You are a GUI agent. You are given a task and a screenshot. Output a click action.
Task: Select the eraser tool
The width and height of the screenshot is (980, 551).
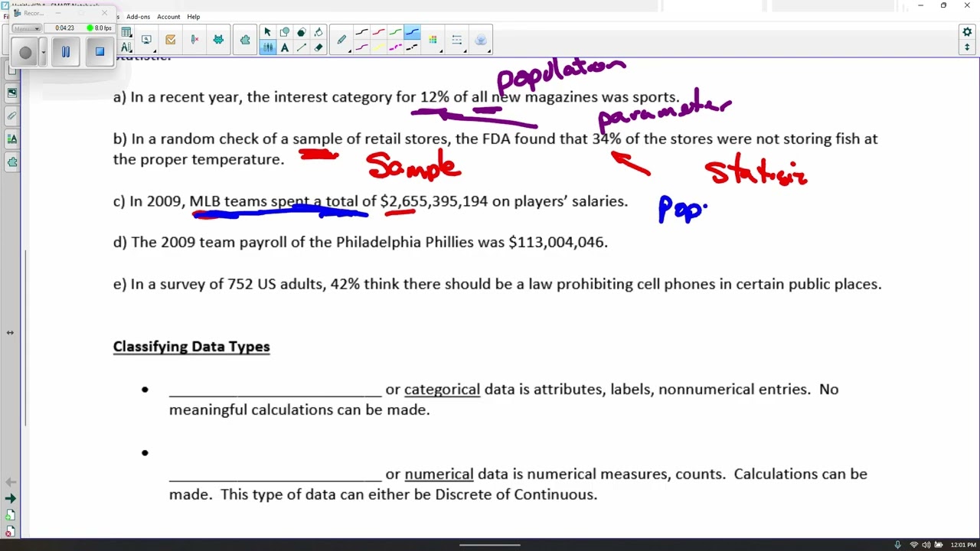[318, 47]
